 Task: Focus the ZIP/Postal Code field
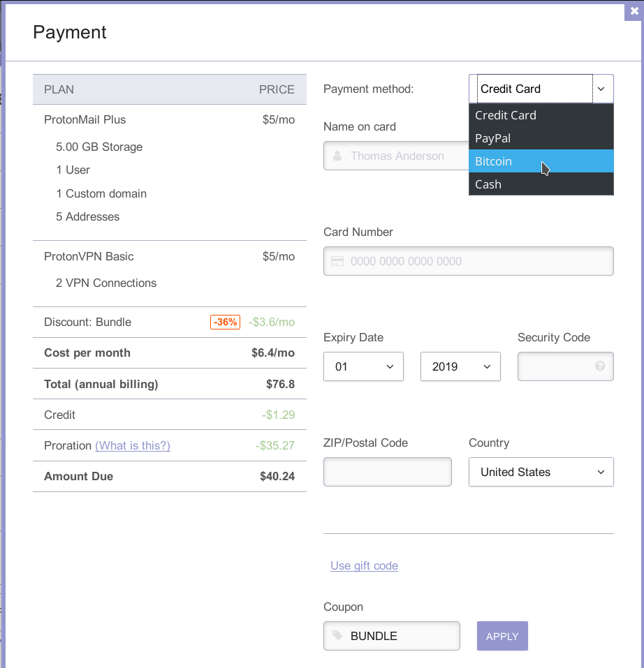388,472
